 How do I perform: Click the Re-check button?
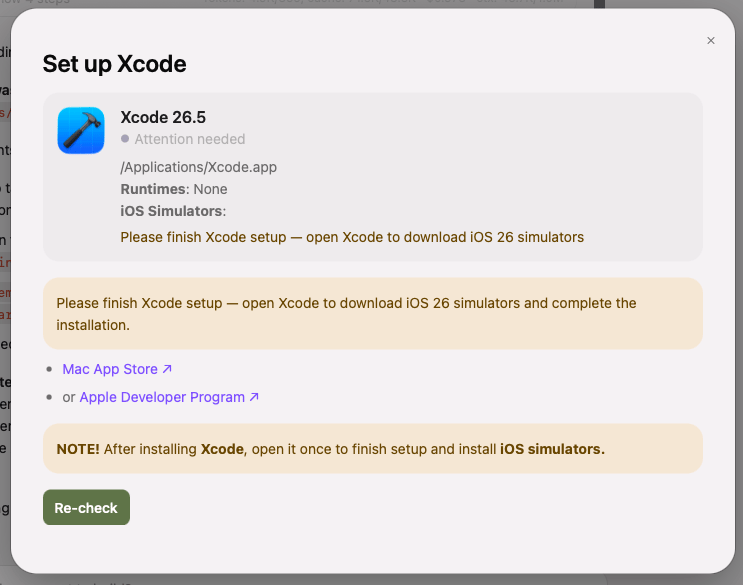click(86, 507)
